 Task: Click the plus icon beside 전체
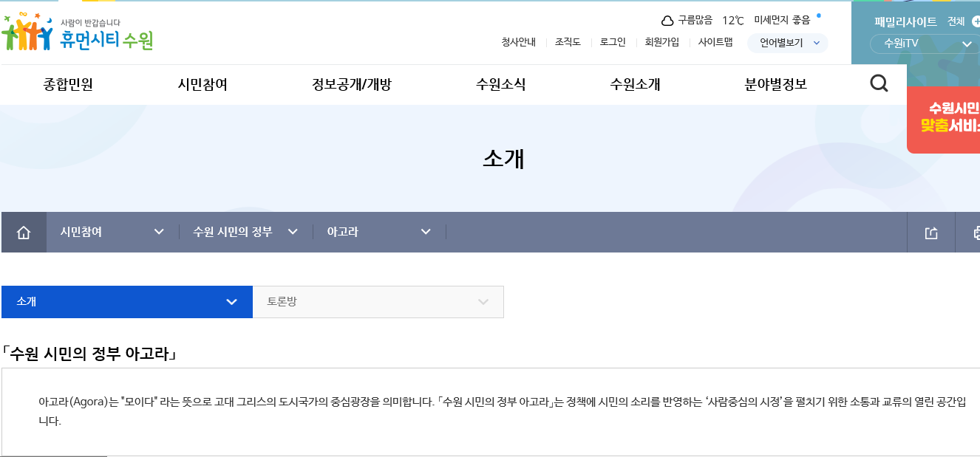[976, 21]
